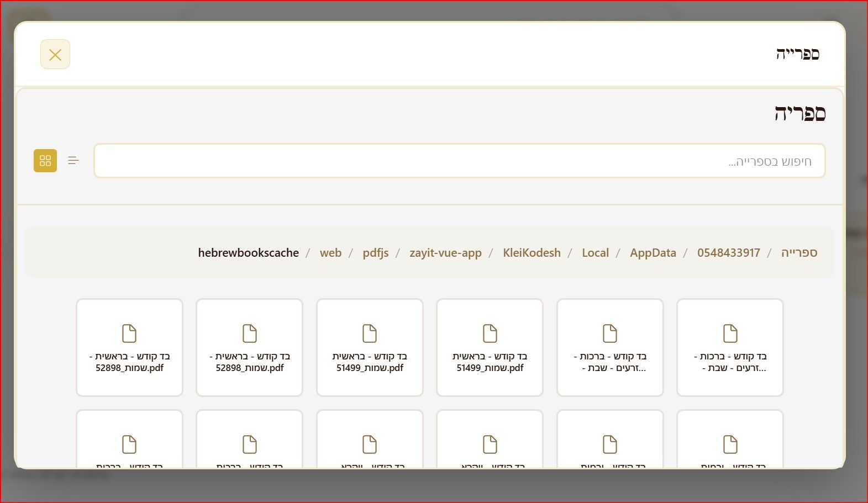Close the library dialog with the X button
The image size is (868, 503).
tap(55, 55)
